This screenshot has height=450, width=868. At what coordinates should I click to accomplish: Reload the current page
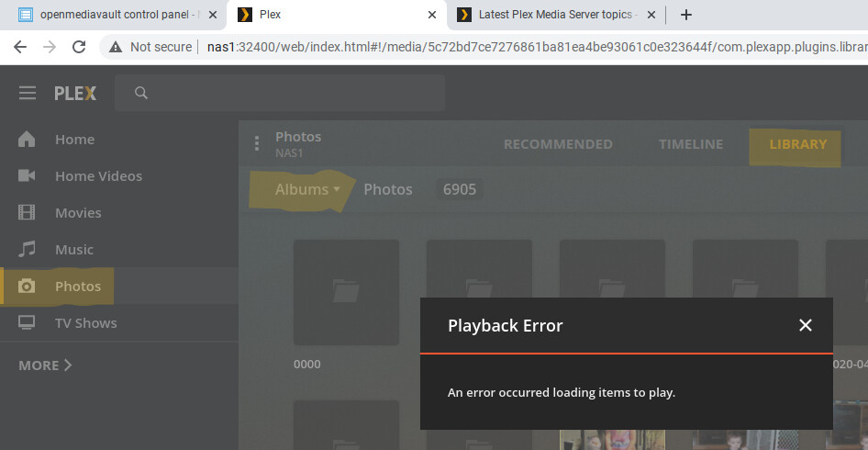[x=79, y=47]
